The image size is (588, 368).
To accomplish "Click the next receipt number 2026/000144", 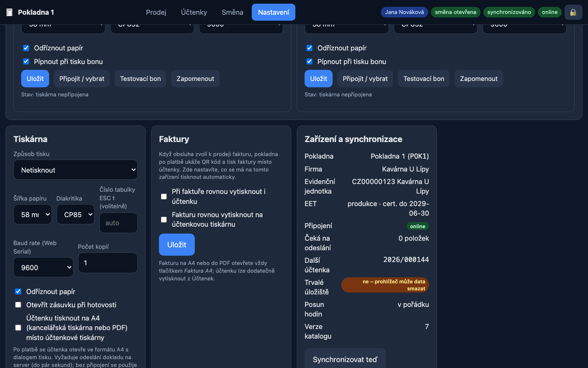I will pyautogui.click(x=406, y=260).
